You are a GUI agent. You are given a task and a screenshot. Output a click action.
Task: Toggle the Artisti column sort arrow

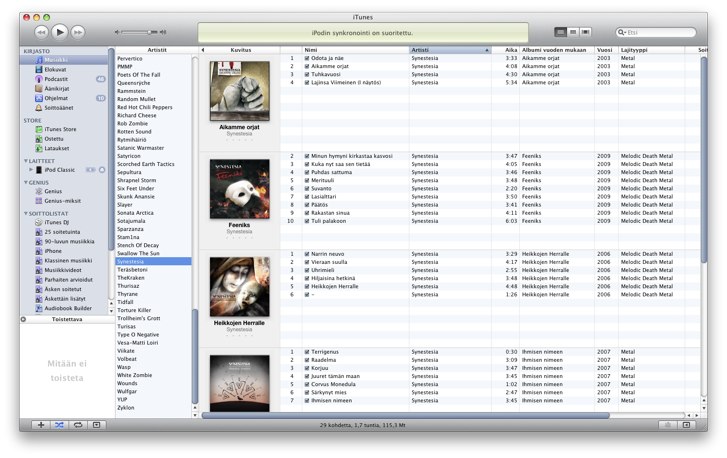(x=487, y=50)
